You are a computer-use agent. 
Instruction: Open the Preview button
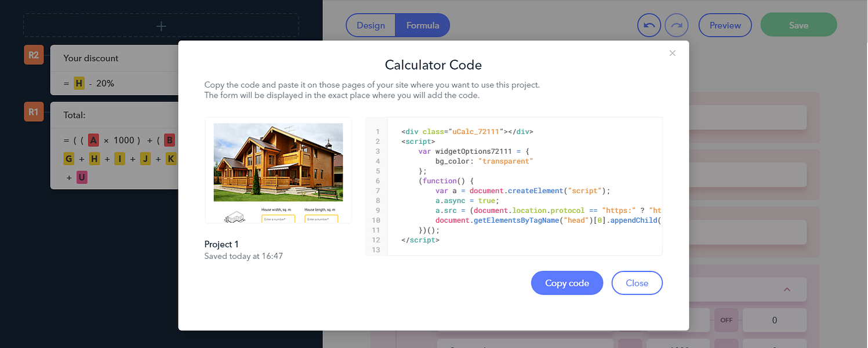click(x=725, y=26)
